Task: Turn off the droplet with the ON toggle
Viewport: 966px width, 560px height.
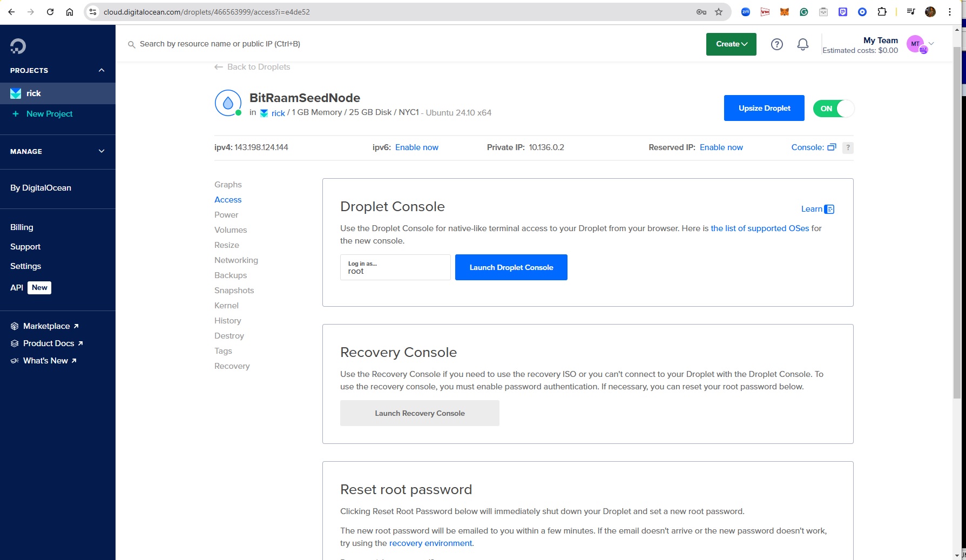Action: (834, 109)
